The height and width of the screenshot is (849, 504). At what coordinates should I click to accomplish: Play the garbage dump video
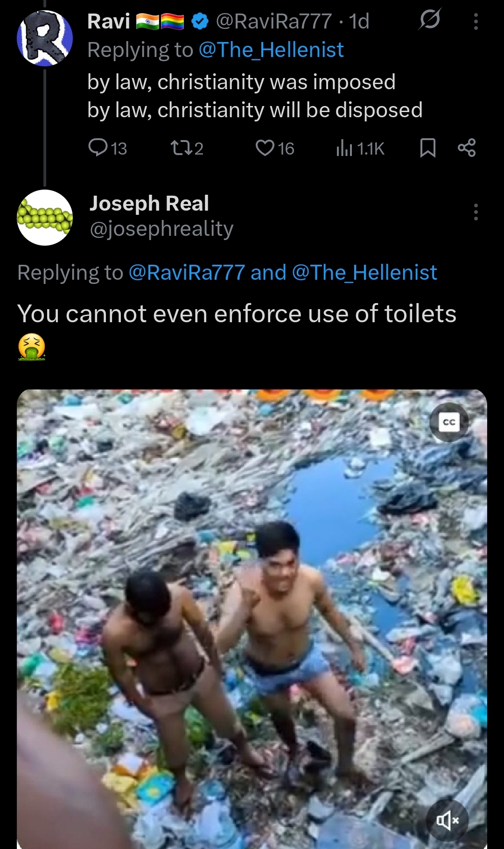(x=252, y=619)
